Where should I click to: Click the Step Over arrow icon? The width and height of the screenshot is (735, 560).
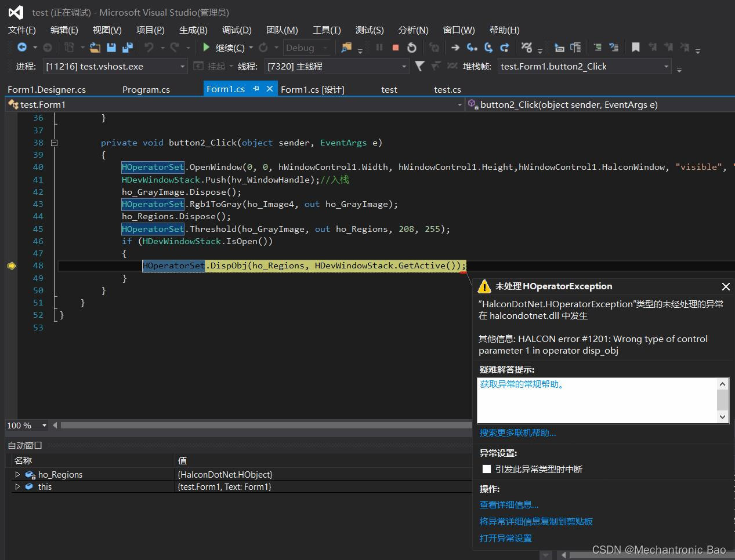[488, 48]
